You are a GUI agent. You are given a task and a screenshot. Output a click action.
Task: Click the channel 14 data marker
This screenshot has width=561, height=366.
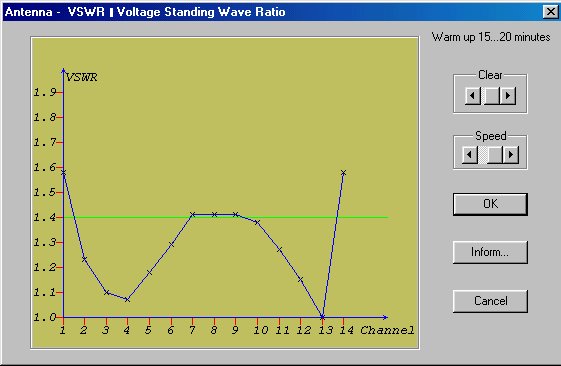[343, 173]
